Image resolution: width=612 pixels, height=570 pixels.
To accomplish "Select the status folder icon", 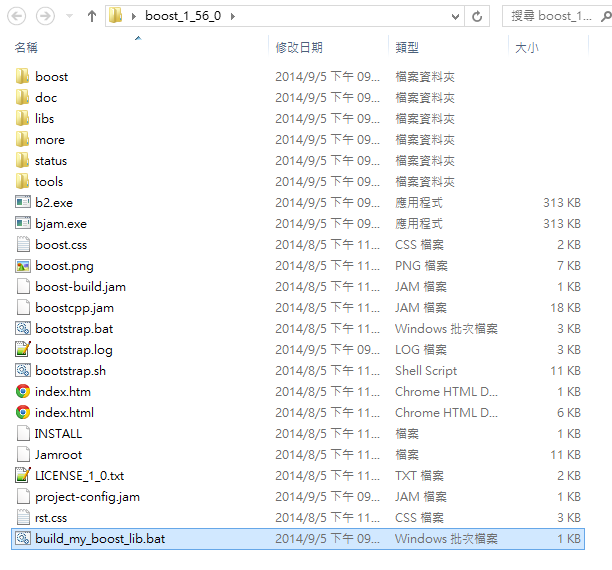I will tap(22, 160).
